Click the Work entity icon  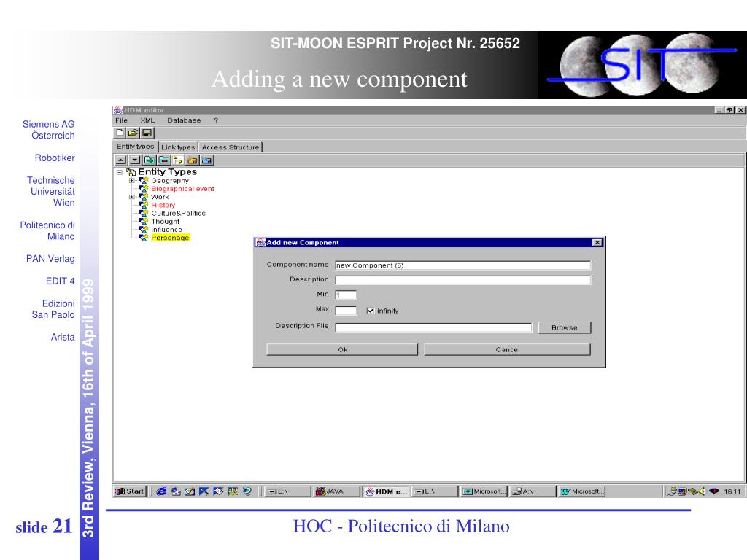pyautogui.click(x=144, y=197)
